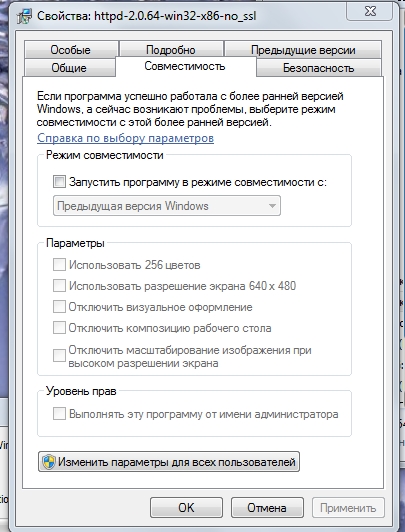Check Отключить композицию рабочего стола
The height and width of the screenshot is (532, 405).
tap(59, 328)
